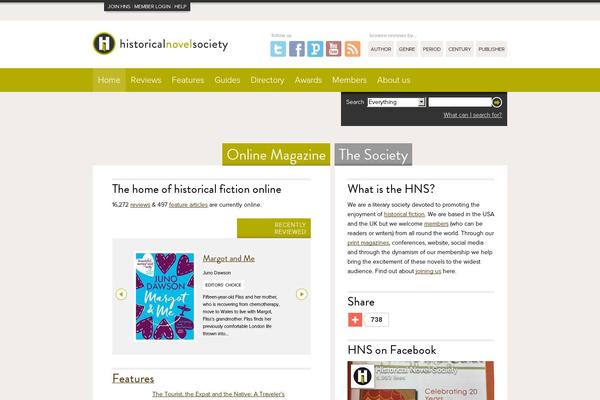Browse reviews by Genre
600x400 pixels.
407,49
